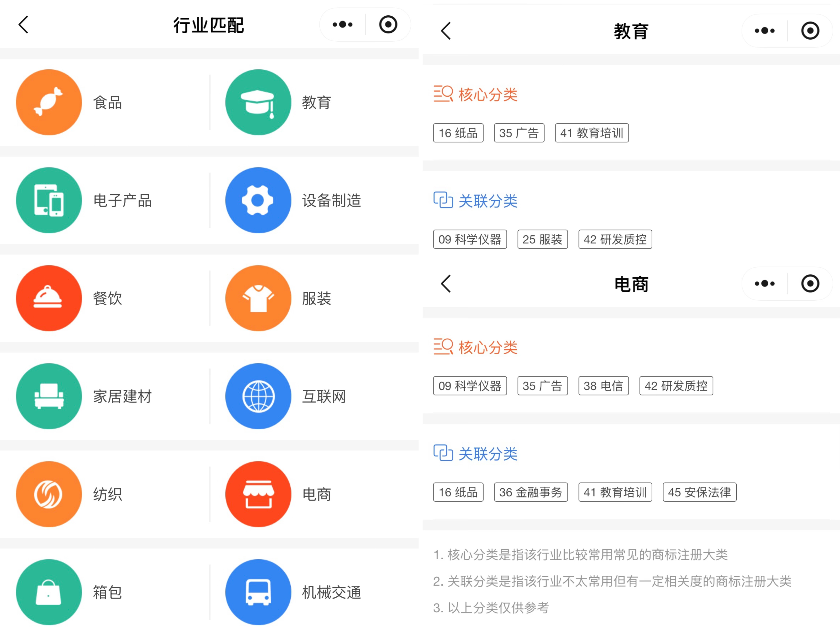Tap 41 教育培训 tag in 电商 related
The image size is (840, 630).
615,492
